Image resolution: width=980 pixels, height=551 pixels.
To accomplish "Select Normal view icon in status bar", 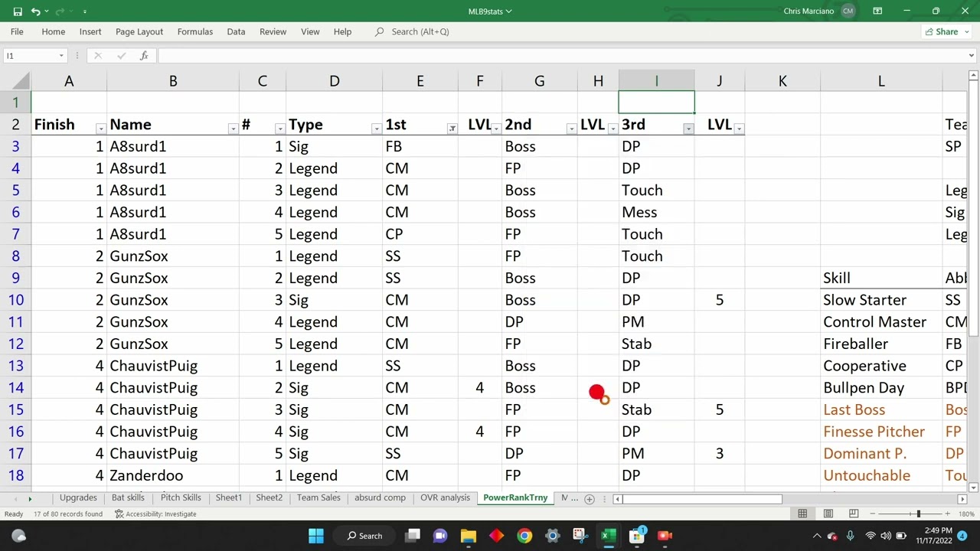I will click(802, 514).
